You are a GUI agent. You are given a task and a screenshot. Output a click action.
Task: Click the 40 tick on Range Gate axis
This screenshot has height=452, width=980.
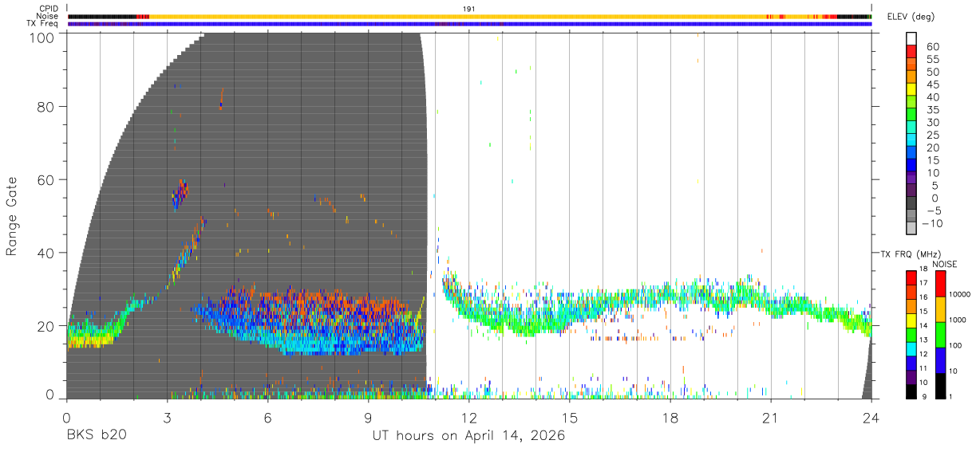pyautogui.click(x=46, y=253)
